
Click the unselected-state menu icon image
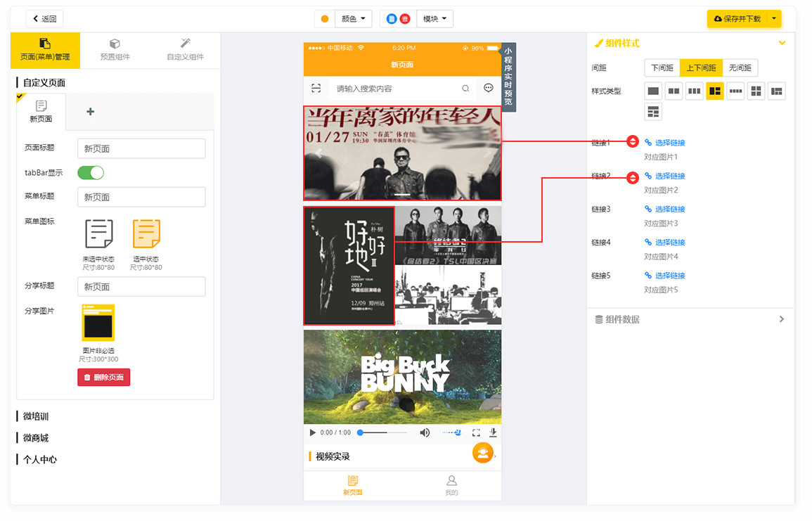point(98,234)
